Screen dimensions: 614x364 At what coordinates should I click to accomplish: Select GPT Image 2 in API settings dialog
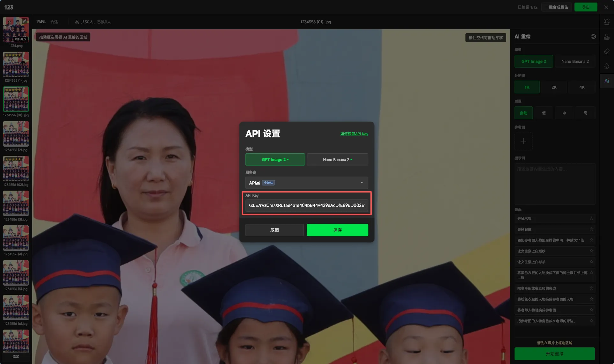pos(275,159)
